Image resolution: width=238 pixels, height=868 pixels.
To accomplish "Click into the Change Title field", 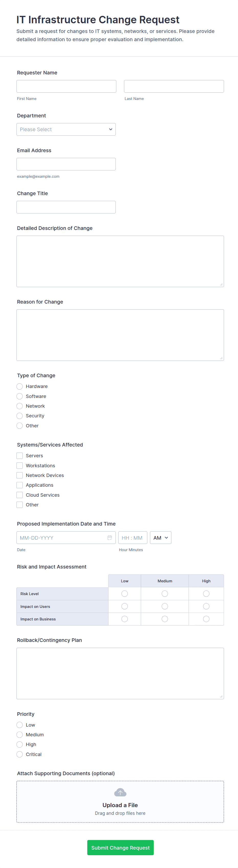I will pyautogui.click(x=66, y=207).
